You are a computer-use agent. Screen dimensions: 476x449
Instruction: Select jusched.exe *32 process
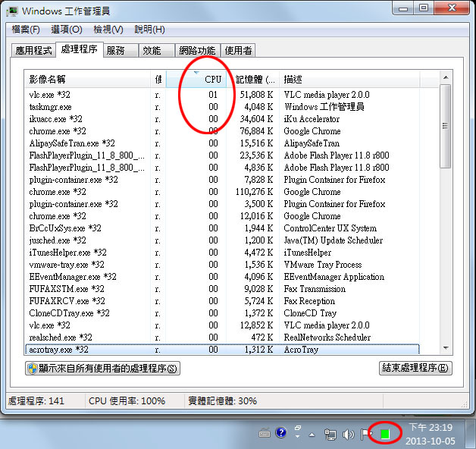point(222,240)
